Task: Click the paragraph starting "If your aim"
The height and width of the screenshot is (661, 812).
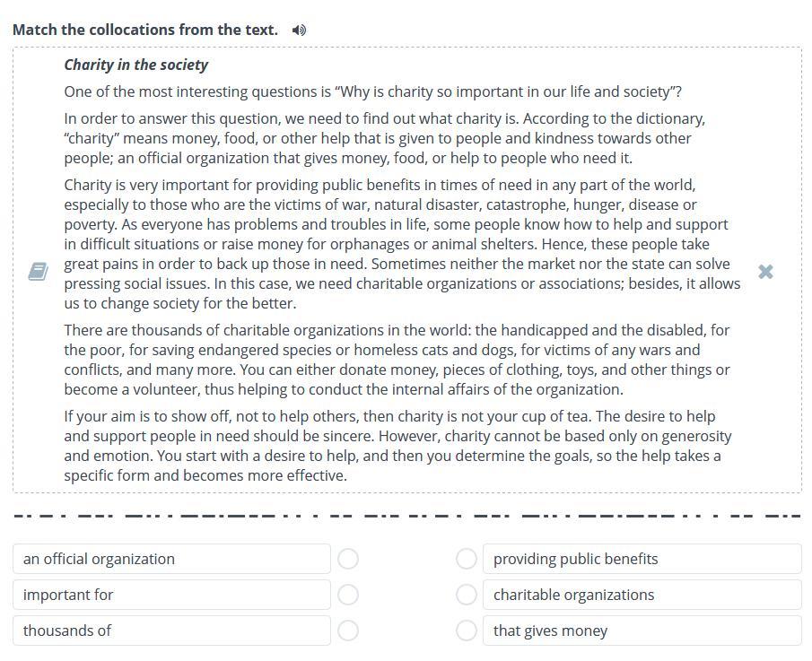Action: point(397,446)
